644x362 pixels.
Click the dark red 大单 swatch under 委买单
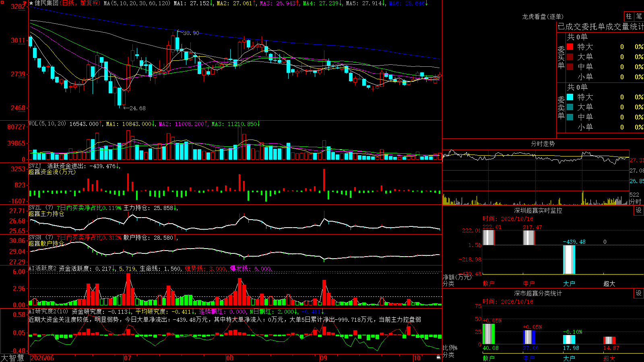pos(570,57)
